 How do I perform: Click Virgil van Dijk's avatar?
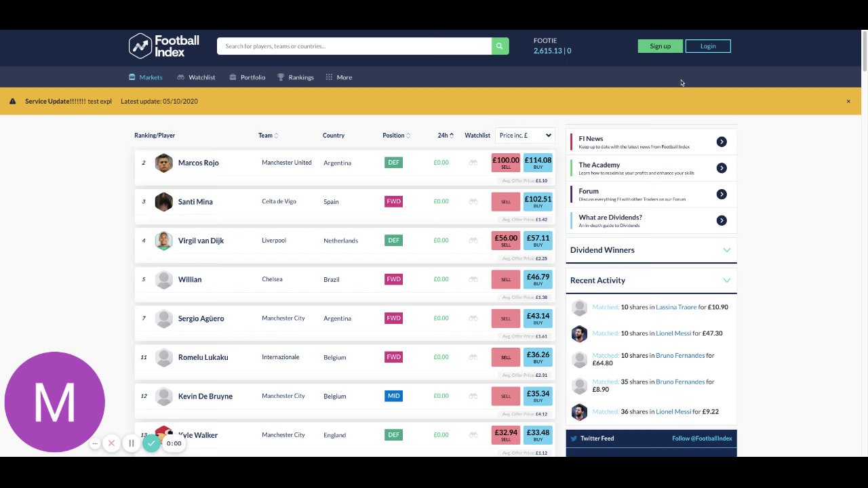coord(163,241)
